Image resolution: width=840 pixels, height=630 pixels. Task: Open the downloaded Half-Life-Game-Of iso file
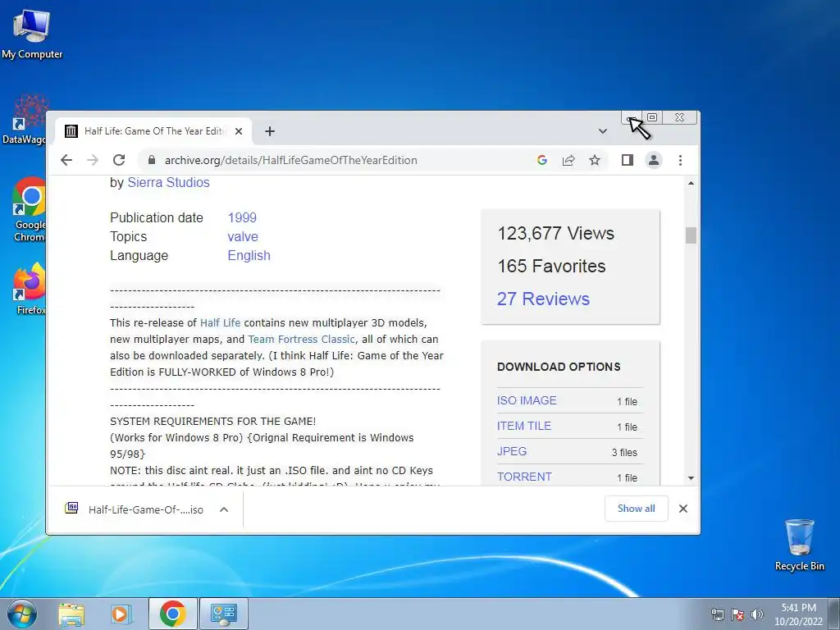click(x=134, y=509)
